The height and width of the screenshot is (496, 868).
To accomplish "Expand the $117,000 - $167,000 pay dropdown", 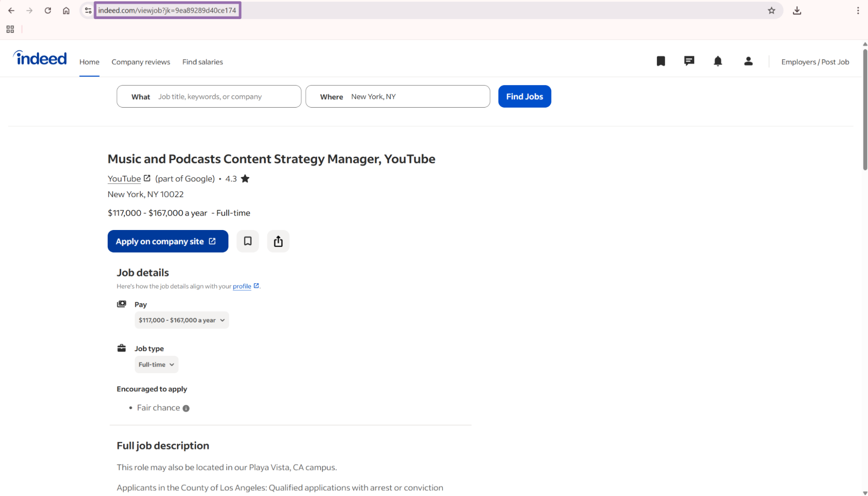I will coord(182,320).
